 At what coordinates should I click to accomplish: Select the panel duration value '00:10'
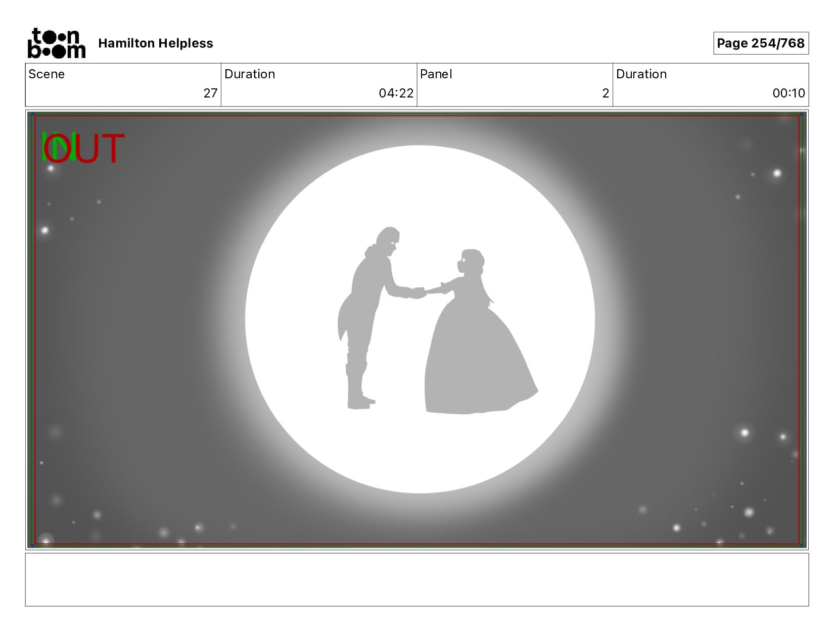pyautogui.click(x=789, y=93)
